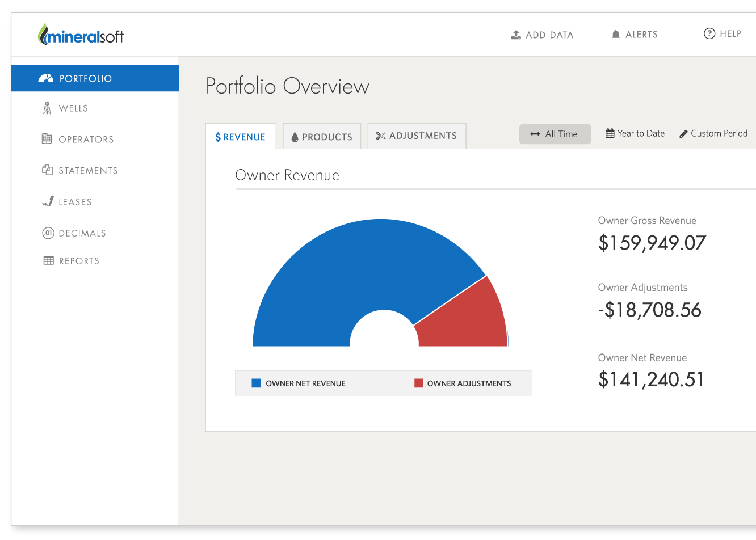Click the upload icon beside Add Data
This screenshot has width=756, height=540.
516,35
